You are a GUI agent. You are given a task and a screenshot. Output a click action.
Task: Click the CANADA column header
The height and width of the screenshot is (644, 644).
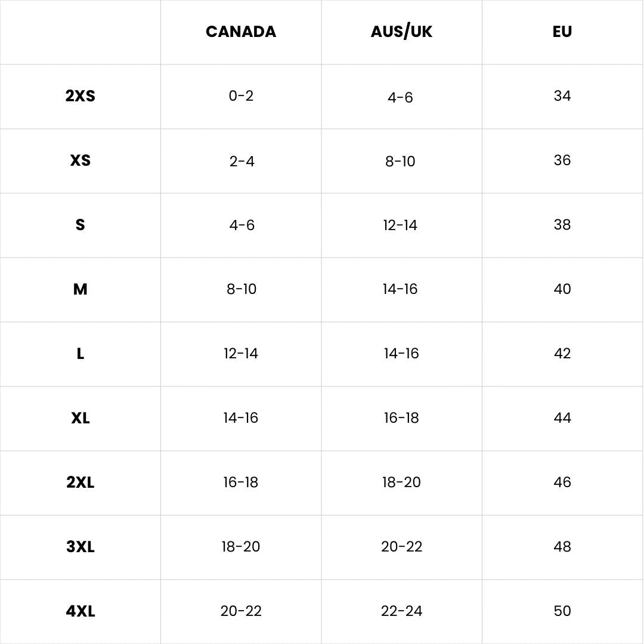(x=241, y=32)
